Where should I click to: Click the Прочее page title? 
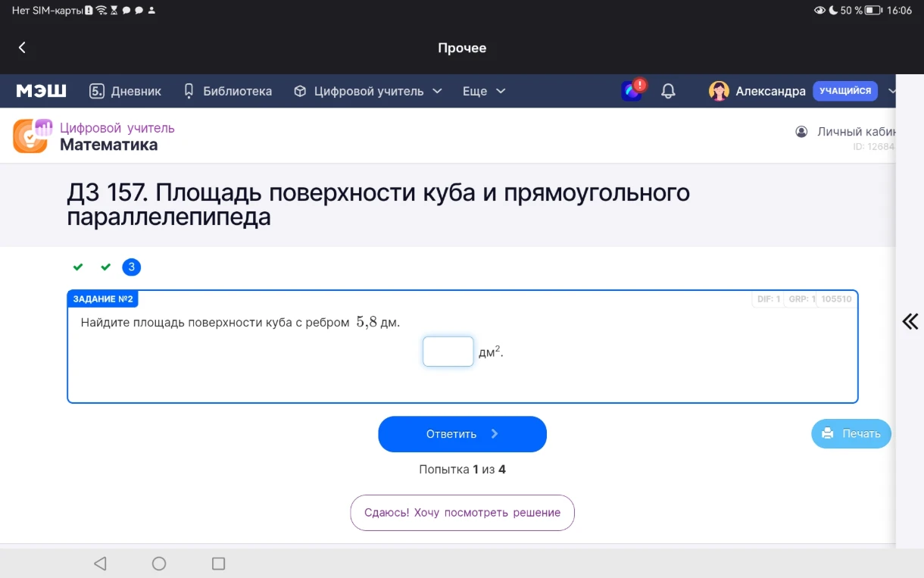click(x=462, y=48)
